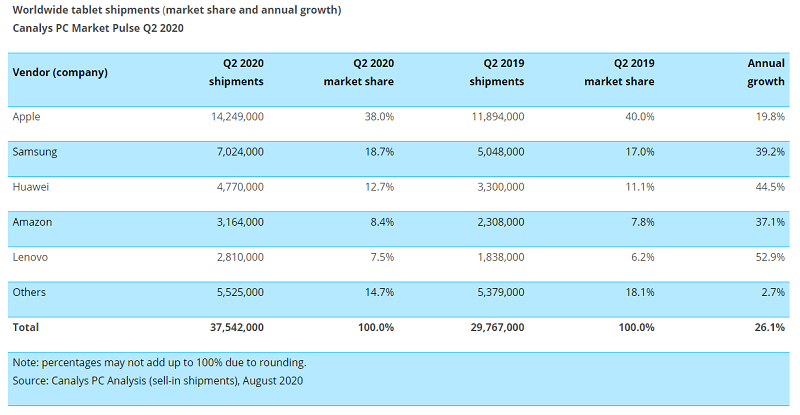Image resolution: width=800 pixels, height=415 pixels.
Task: Click Apple's Q2 2019 shipments 11,894,000
Action: coord(498,116)
